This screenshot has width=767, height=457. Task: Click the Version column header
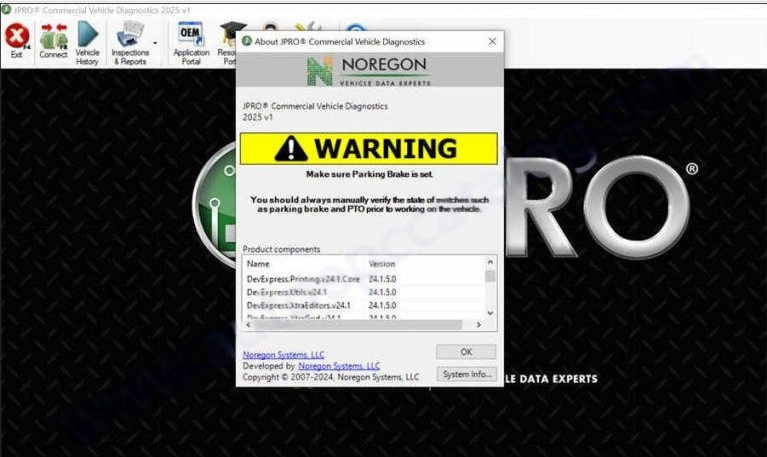tap(382, 264)
